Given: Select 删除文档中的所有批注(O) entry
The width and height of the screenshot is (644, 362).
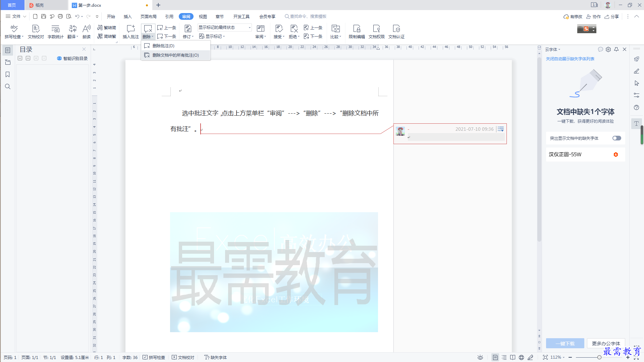Looking at the screenshot, I should pos(176,55).
